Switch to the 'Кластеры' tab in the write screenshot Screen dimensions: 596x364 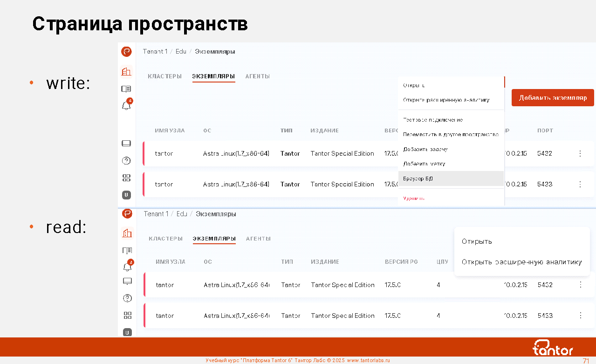click(164, 76)
